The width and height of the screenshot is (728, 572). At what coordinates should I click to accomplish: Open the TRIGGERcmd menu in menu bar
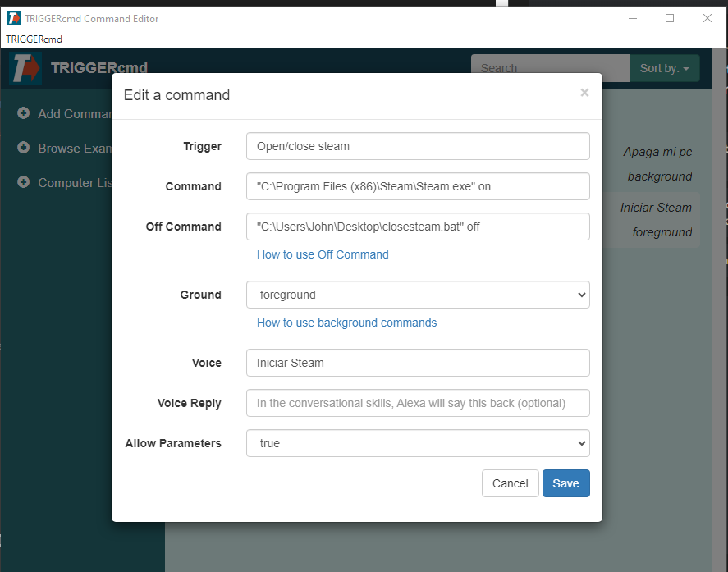click(x=34, y=39)
